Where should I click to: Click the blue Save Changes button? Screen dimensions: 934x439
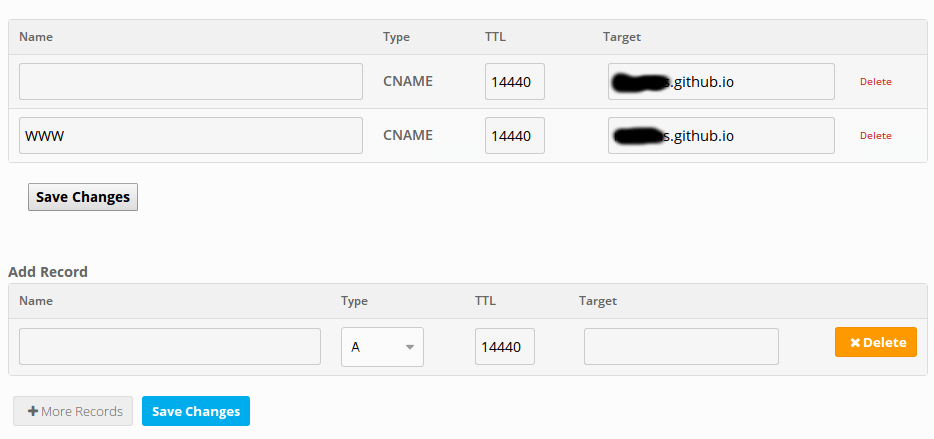[196, 411]
